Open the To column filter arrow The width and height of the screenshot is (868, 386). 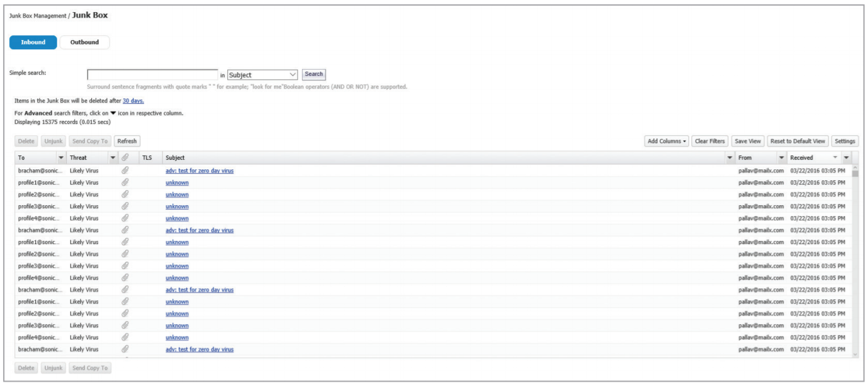[x=61, y=158]
